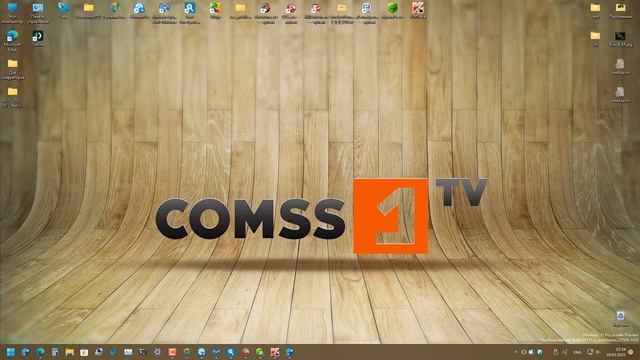Viewport: 640px width, 360px height.
Task: Open the volume speaker tray icon
Action: point(565,352)
